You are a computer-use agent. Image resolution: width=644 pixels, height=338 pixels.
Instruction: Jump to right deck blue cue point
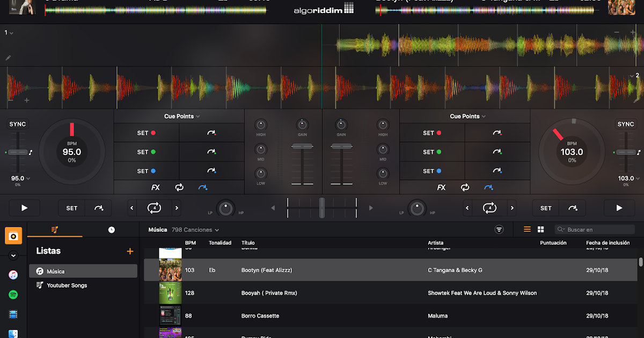(497, 171)
